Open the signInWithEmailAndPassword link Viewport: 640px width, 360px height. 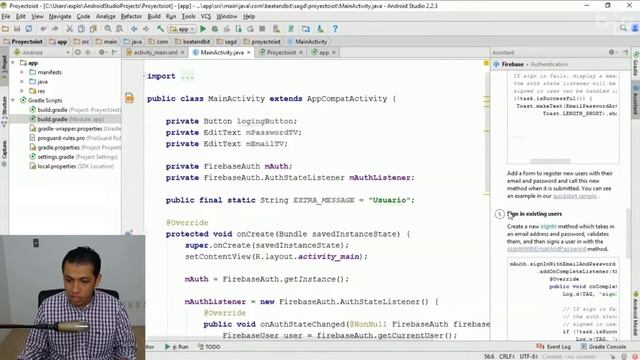[546, 249]
